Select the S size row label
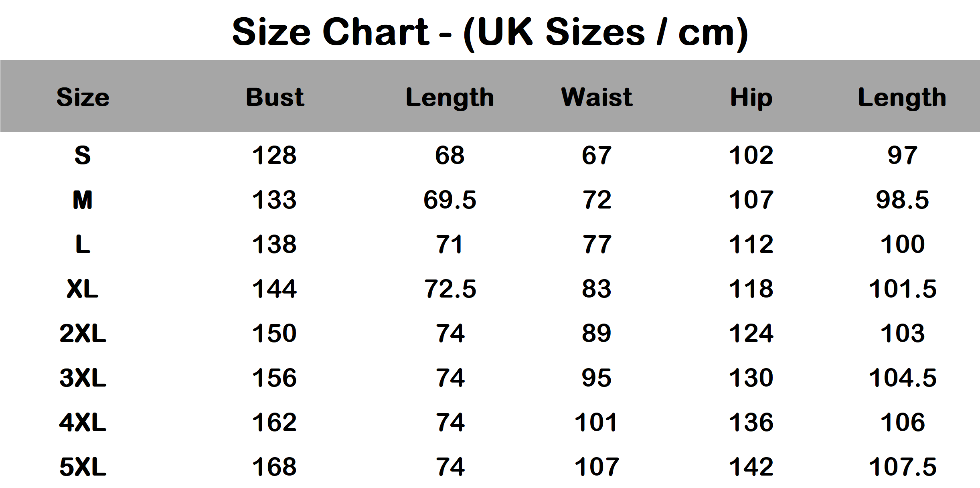The width and height of the screenshot is (980, 488). (x=83, y=155)
